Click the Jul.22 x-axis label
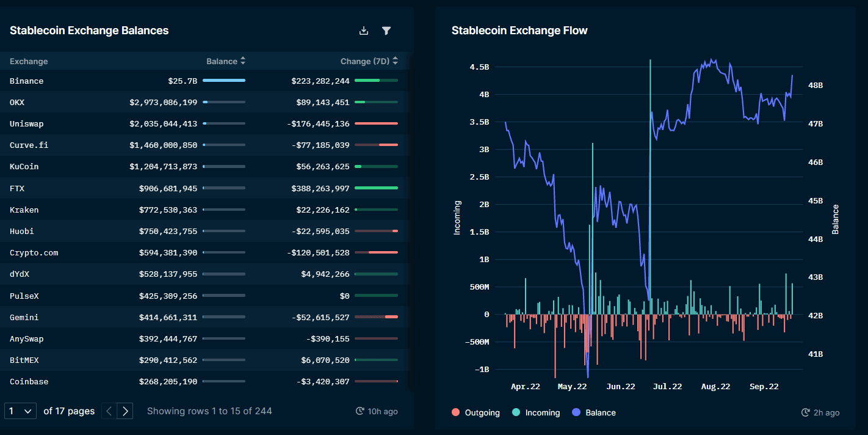868x435 pixels. click(x=668, y=387)
